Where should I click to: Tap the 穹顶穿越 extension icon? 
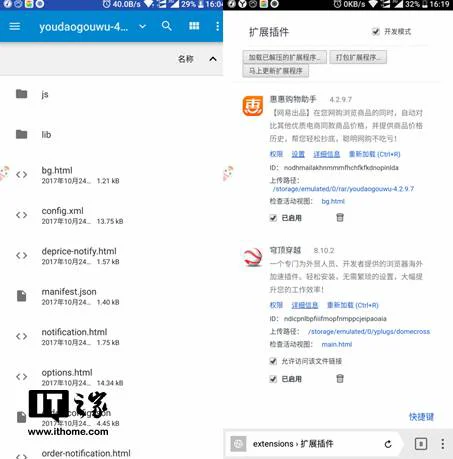(x=253, y=257)
